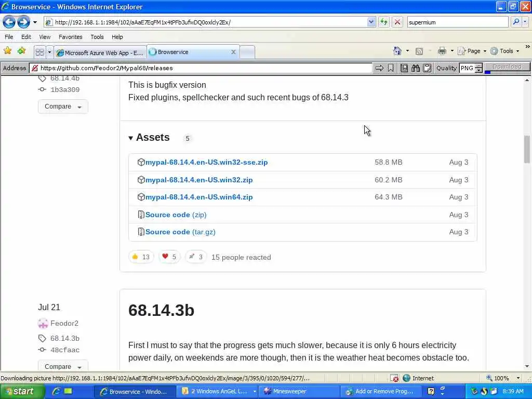The image size is (532, 399).
Task: Click the Browservice clipboard icon
Action: pos(427,68)
